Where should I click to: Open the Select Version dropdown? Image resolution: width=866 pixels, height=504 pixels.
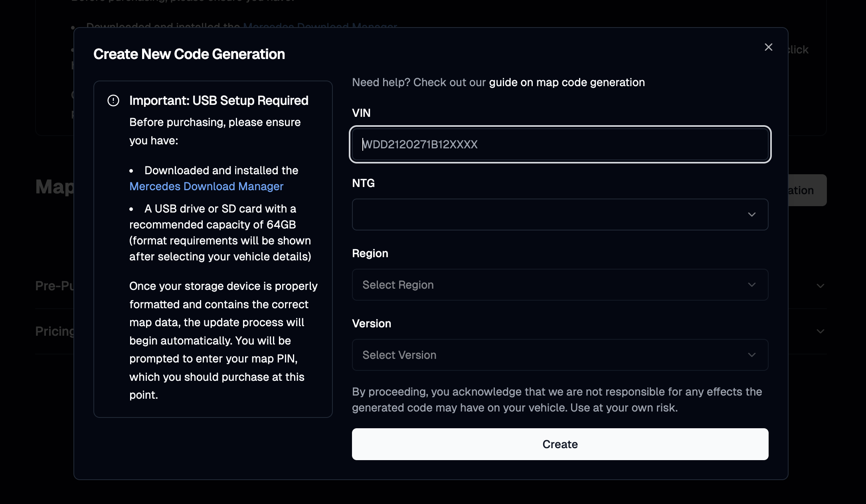point(560,355)
